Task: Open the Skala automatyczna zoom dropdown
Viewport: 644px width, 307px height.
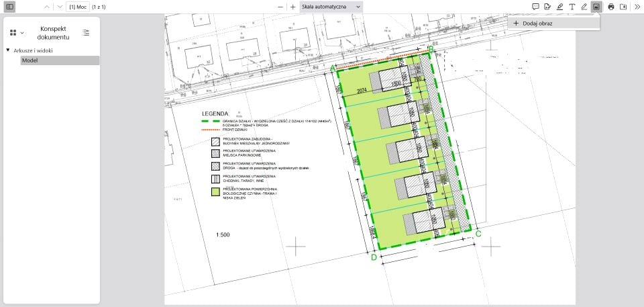Action: (x=331, y=7)
